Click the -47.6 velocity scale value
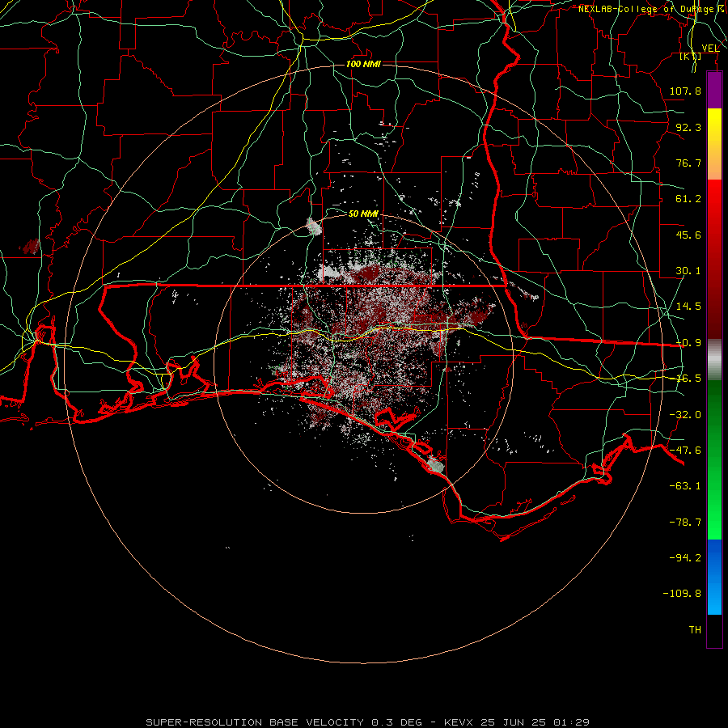The image size is (728, 728). pos(685,451)
